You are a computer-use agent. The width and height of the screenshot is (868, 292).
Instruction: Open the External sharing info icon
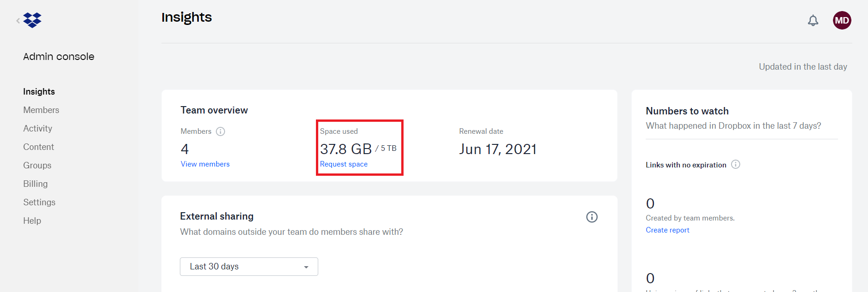[592, 217]
